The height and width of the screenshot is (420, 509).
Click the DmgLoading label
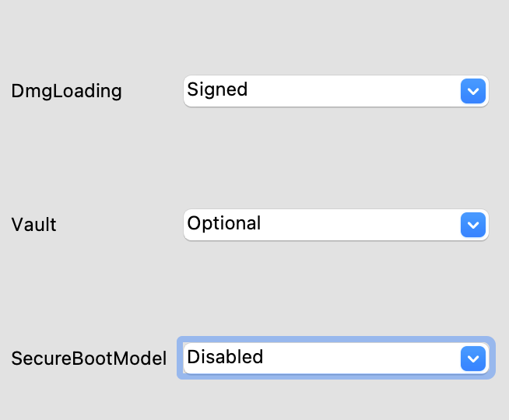66,91
